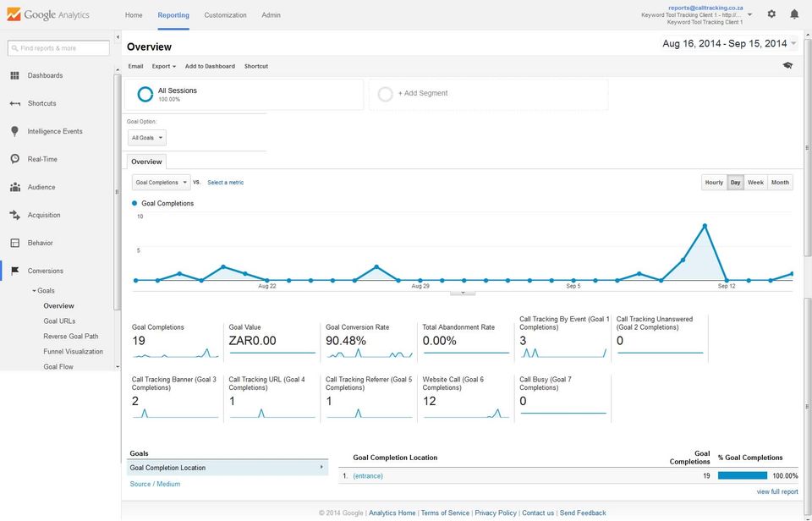Open the Admin tab
The image size is (812, 521).
[271, 15]
